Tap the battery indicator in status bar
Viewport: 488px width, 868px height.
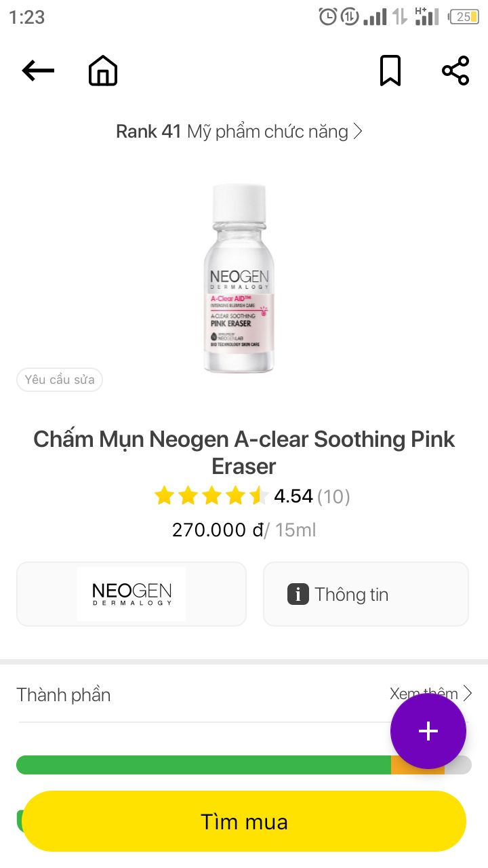pos(464,17)
